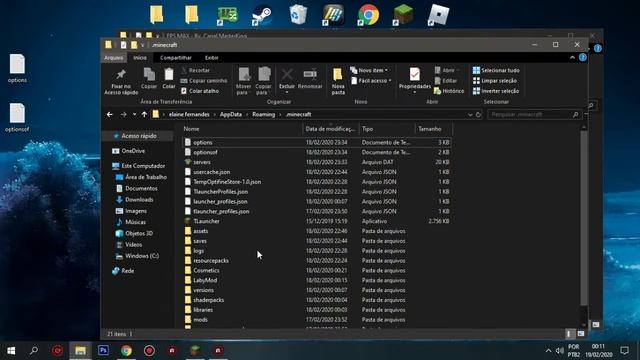Select the optionsof file in the list
Viewport: 640px width, 360px height.
[x=317, y=152]
